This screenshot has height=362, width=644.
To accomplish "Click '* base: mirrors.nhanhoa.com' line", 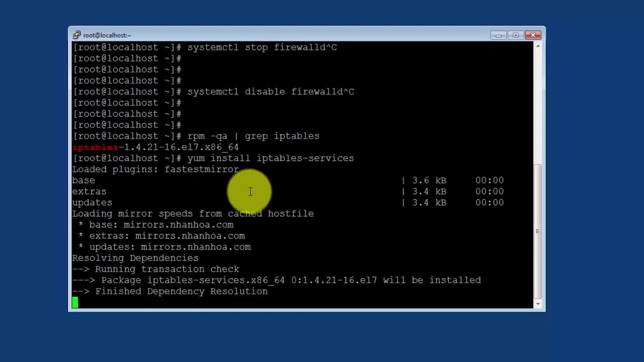I will pos(156,225).
